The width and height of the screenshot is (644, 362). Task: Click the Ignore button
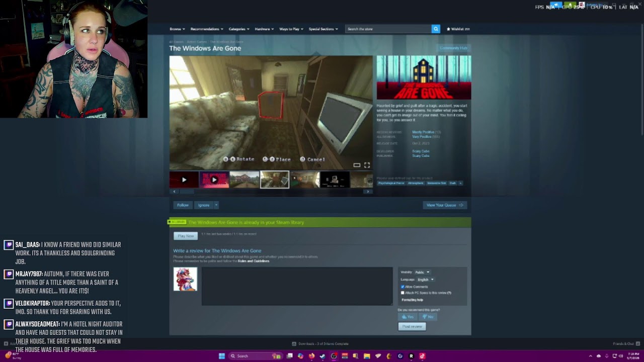(204, 205)
